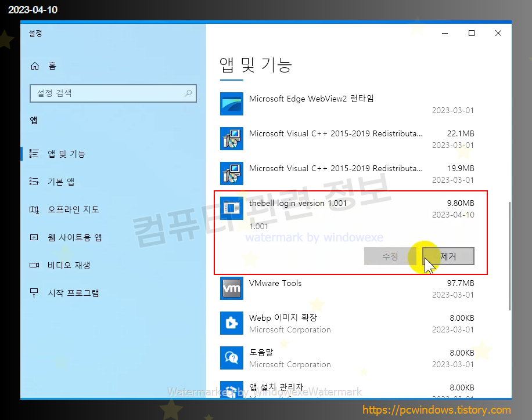Click the search magnifier in 설정 검색
The image size is (532, 420).
tap(188, 93)
